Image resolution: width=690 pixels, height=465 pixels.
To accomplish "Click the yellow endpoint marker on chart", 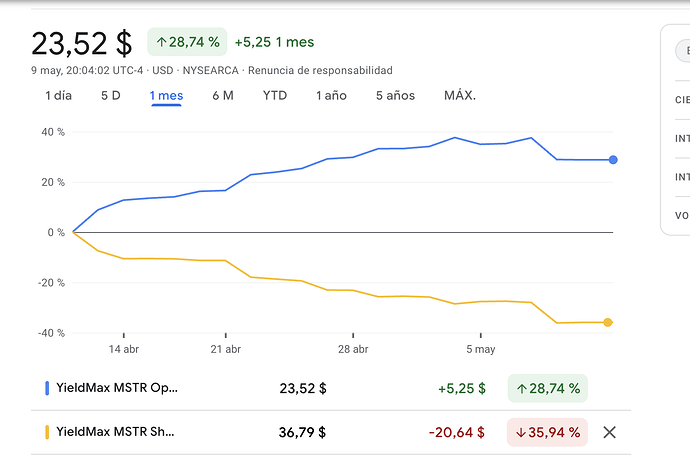I will pos(608,322).
